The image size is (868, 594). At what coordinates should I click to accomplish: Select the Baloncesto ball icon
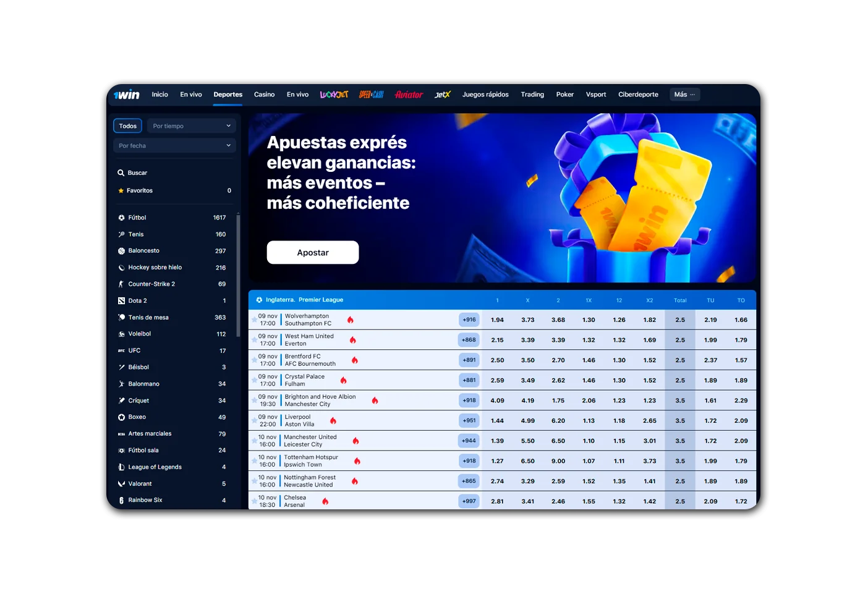tap(122, 251)
